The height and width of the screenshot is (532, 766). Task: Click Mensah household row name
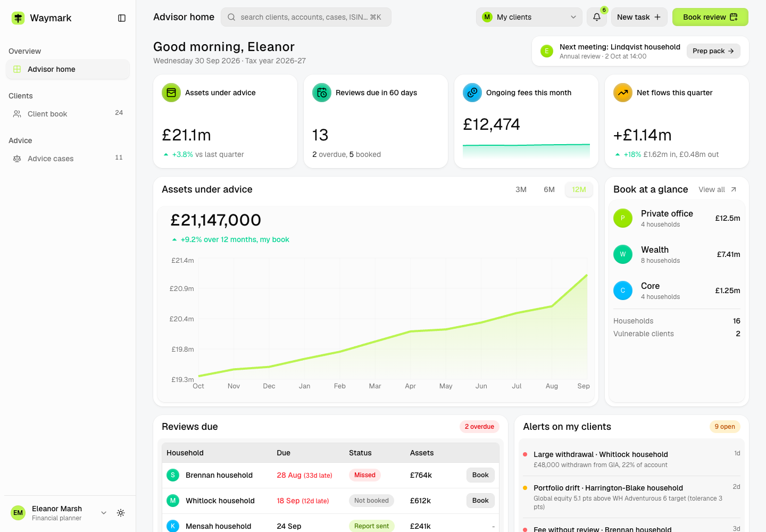[x=218, y=526]
